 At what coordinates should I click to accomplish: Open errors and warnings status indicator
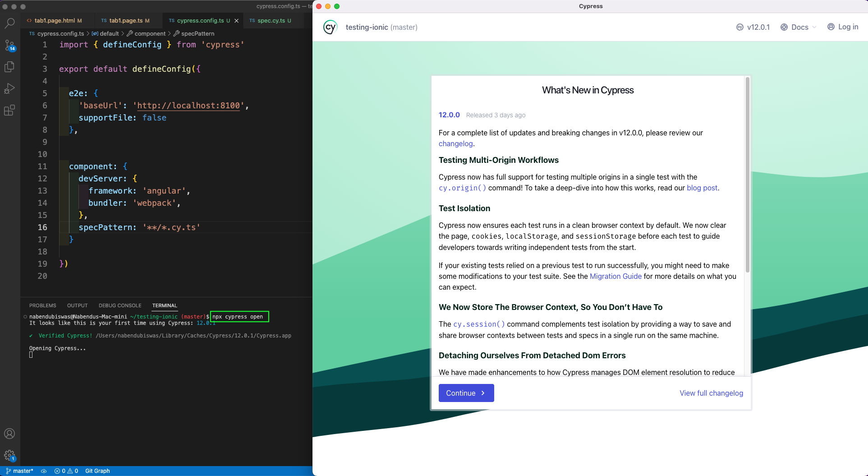66,471
